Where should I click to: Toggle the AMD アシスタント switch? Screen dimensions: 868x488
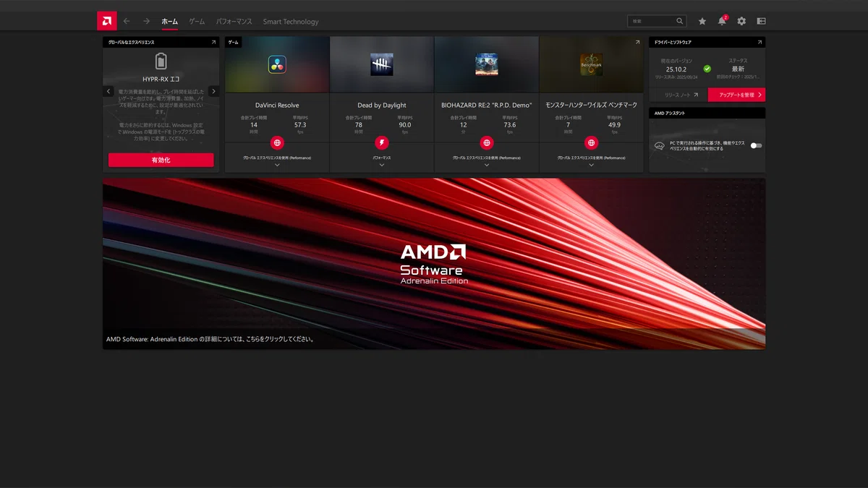(x=756, y=145)
